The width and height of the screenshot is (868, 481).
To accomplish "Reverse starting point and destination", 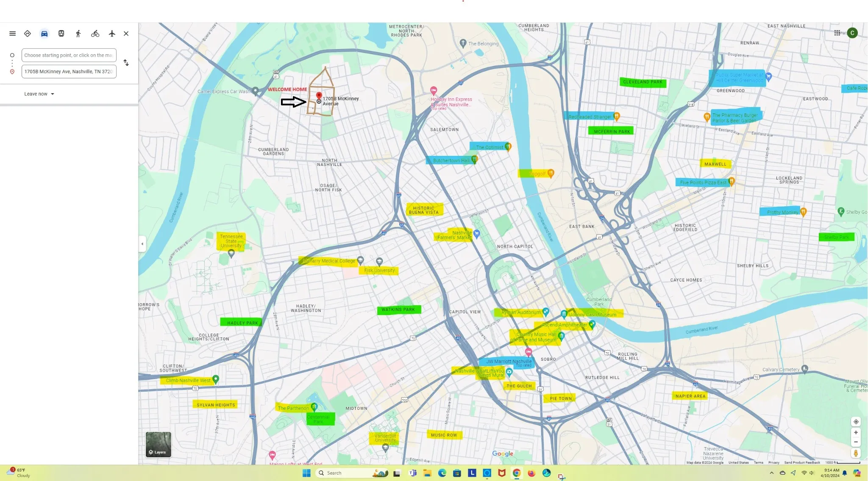I will 126,63.
